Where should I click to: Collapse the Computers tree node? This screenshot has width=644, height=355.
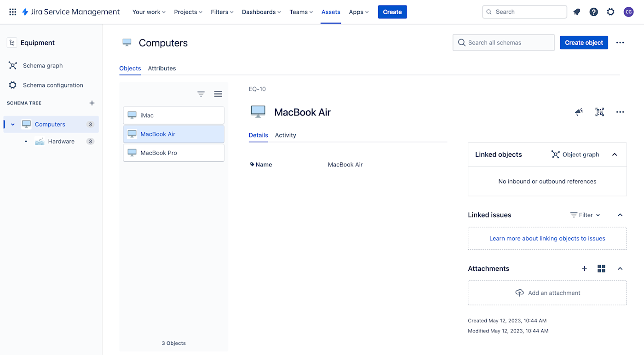13,124
